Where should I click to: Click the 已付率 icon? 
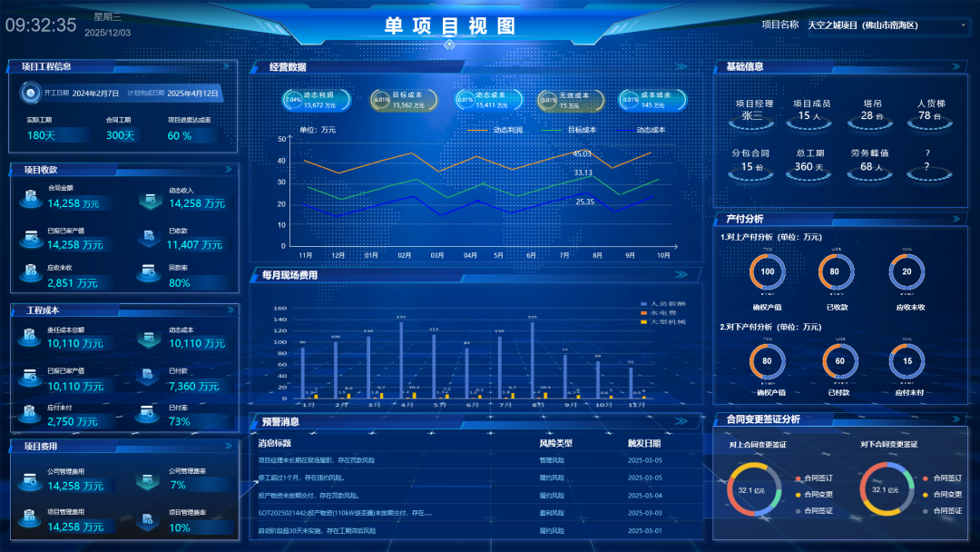pos(148,414)
